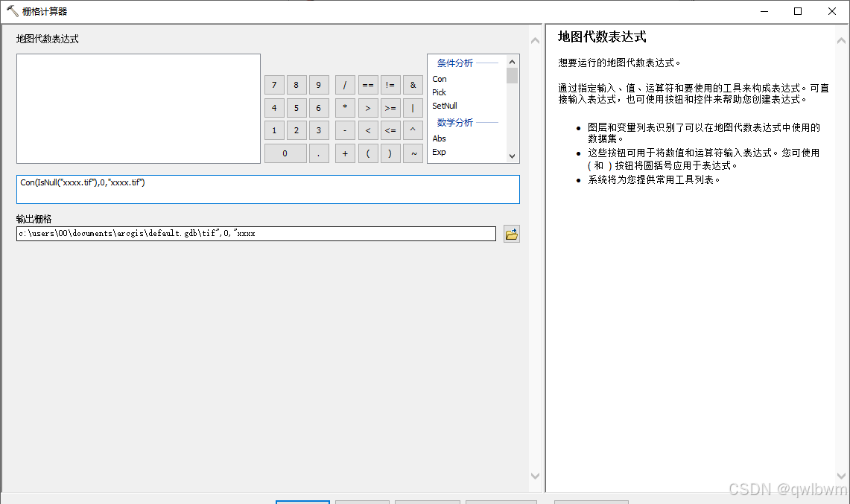
Task: Insert the exponent "^" operator
Action: 413,130
